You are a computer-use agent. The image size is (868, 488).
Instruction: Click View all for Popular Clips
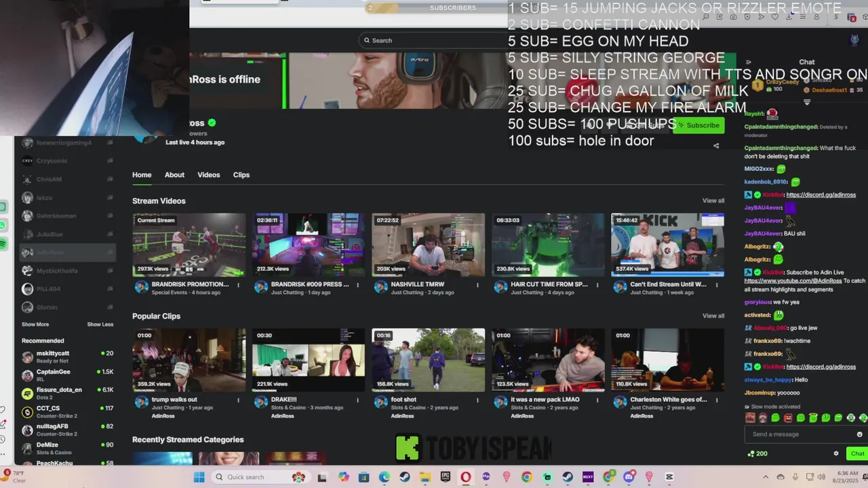pyautogui.click(x=713, y=316)
